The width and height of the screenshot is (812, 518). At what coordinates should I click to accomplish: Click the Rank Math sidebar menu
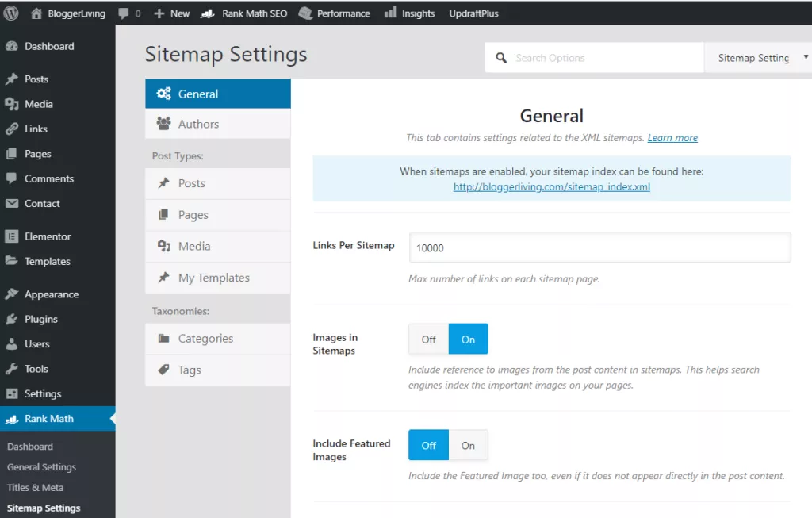(57, 419)
